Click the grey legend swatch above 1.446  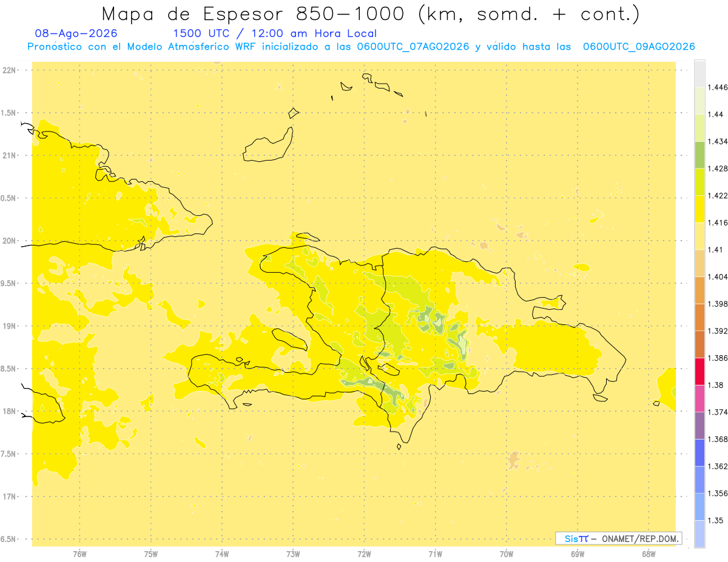(x=699, y=73)
